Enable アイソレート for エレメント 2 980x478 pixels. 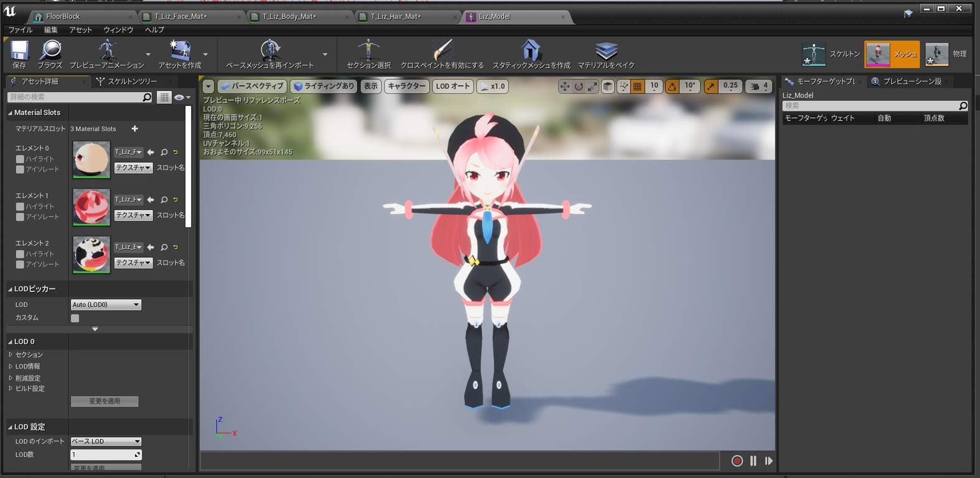(20, 265)
